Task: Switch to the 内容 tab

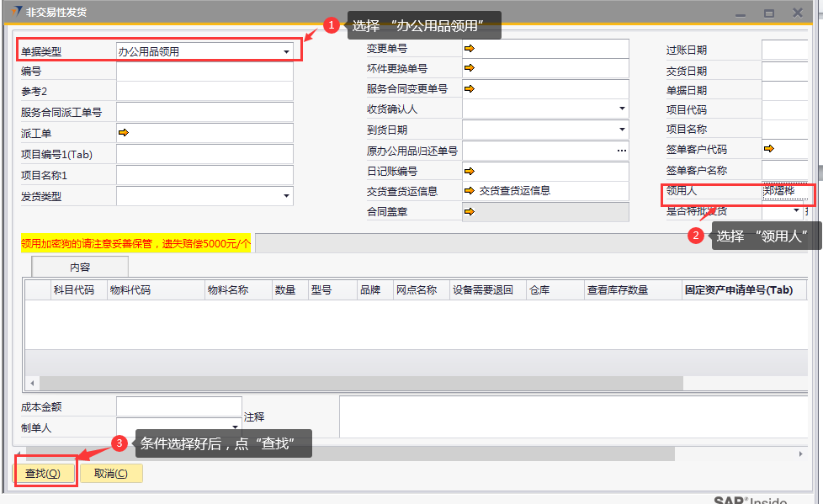Action: pos(80,268)
